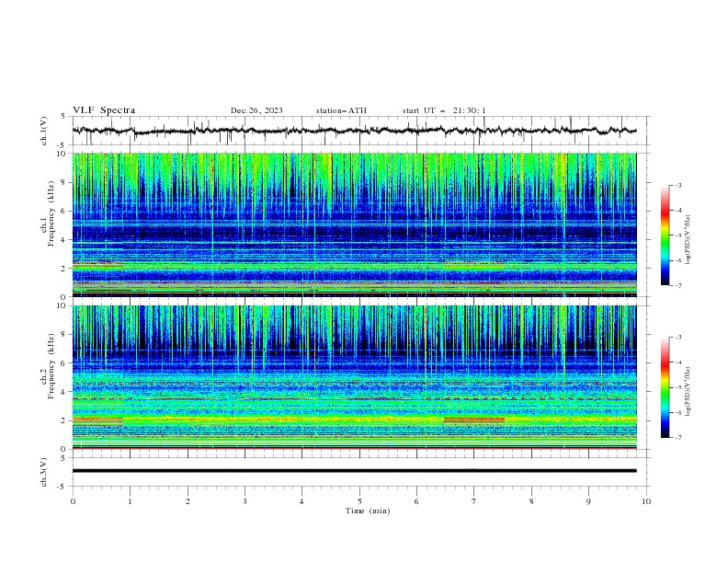Click the ch.1 spectrogram color scale bar
Viewport: 728px width, 563px height.
(x=665, y=236)
